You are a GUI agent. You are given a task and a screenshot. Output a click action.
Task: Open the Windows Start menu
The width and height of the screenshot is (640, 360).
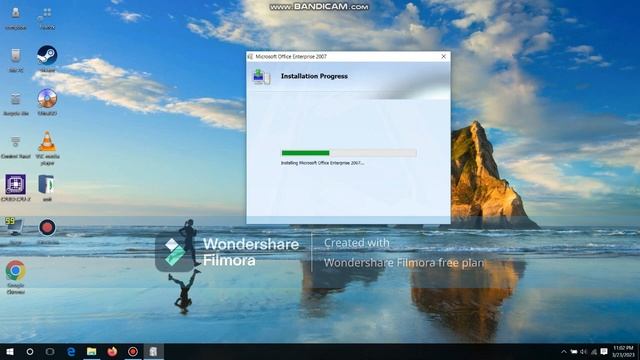10,351
